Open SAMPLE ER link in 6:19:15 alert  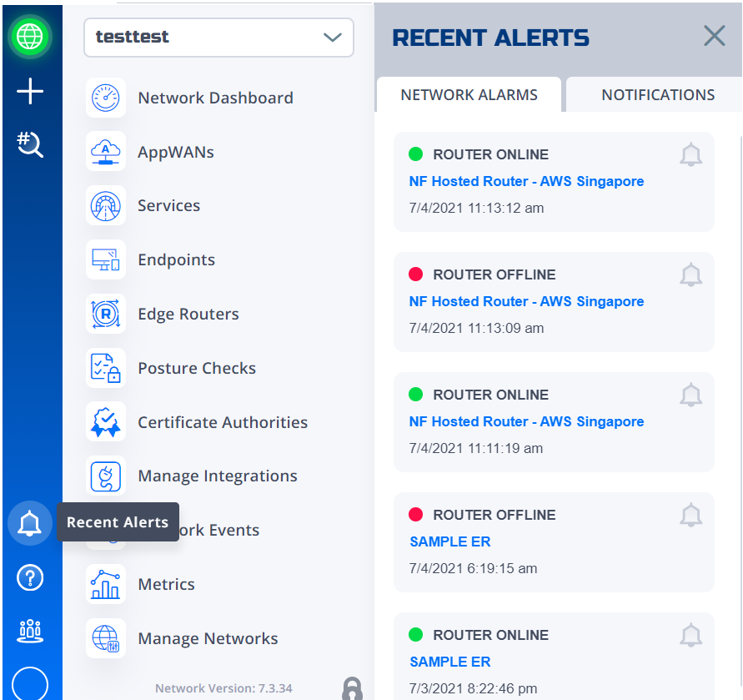coord(450,541)
